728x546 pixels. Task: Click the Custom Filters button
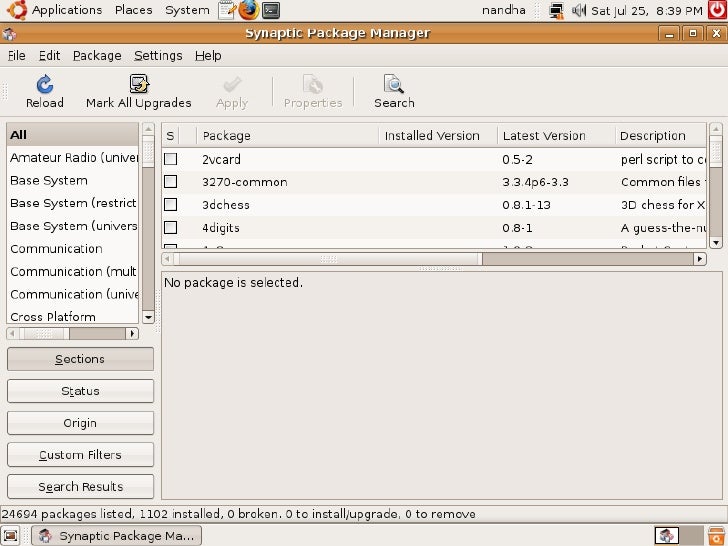[80, 455]
